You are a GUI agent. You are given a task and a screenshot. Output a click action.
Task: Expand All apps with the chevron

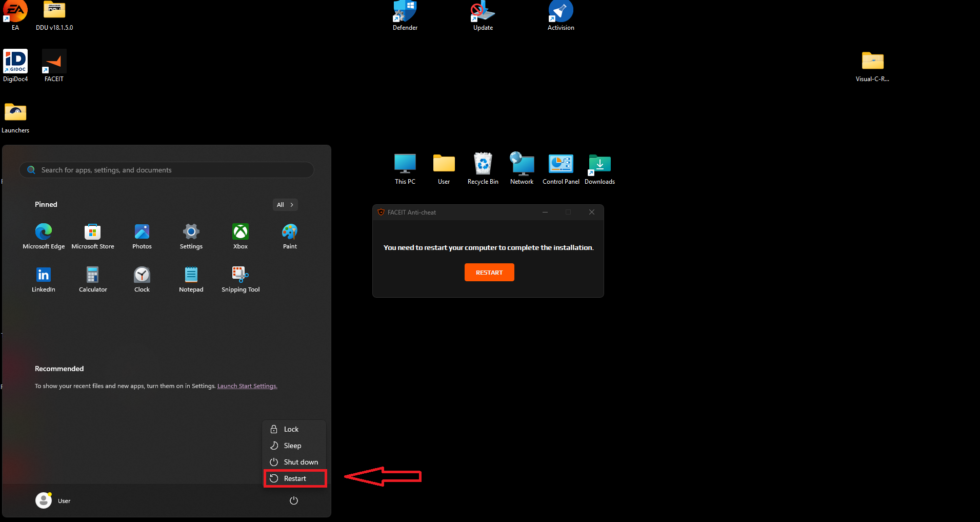point(285,205)
